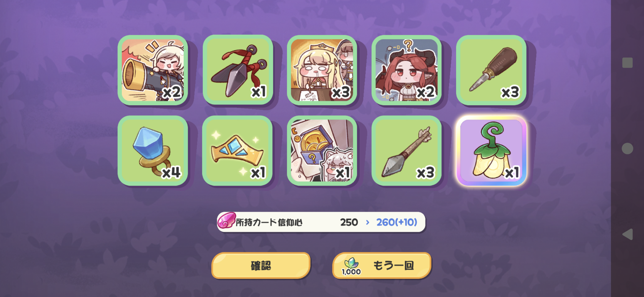Click the 確認 confirm button
This screenshot has width=644, height=297.
(261, 266)
